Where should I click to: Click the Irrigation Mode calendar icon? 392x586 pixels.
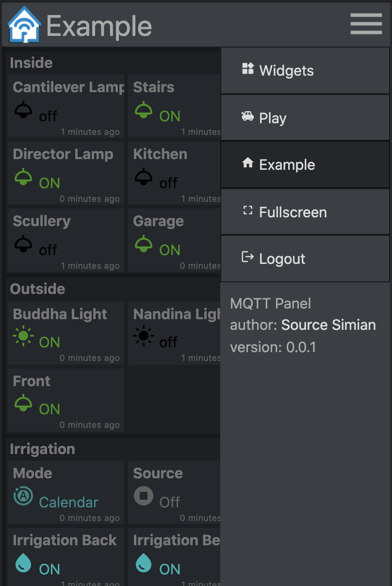pyautogui.click(x=23, y=496)
